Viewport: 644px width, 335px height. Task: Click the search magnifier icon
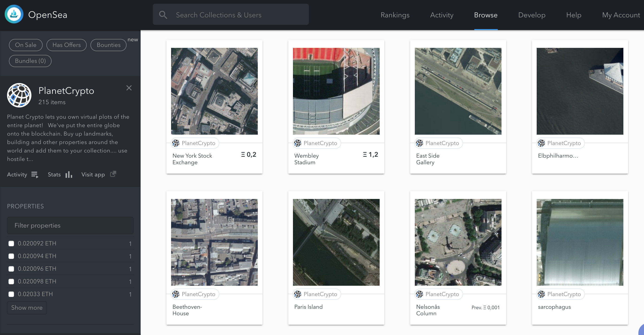(163, 15)
